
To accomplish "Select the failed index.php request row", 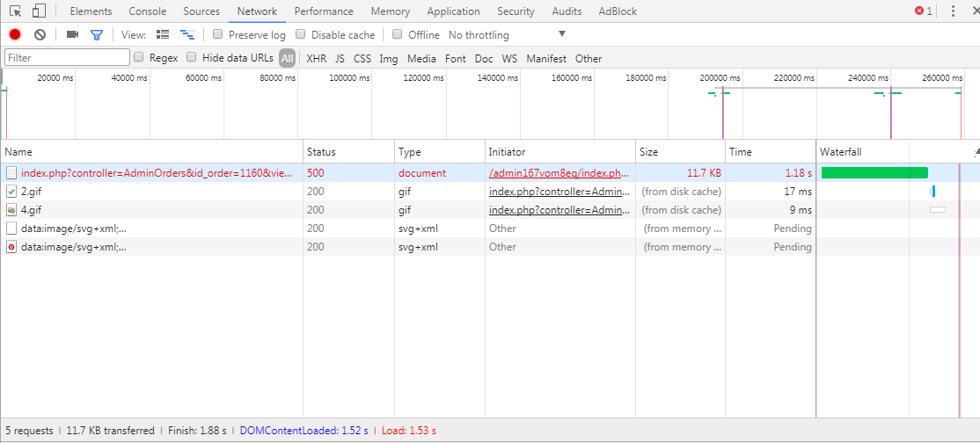I will click(x=157, y=173).
